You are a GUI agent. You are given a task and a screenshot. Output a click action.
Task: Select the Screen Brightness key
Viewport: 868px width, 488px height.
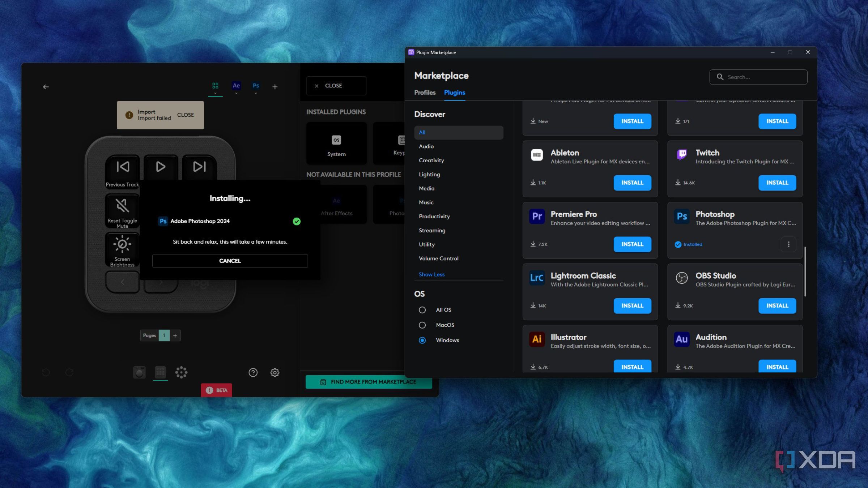point(122,250)
